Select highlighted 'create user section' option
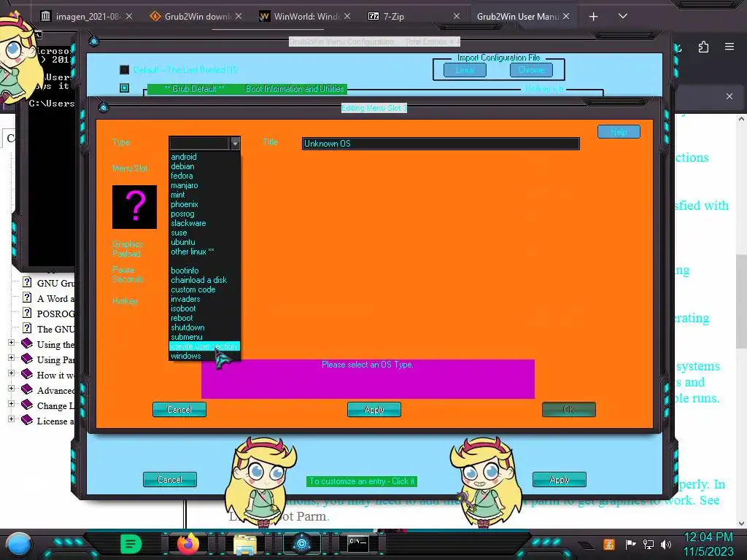 click(204, 346)
